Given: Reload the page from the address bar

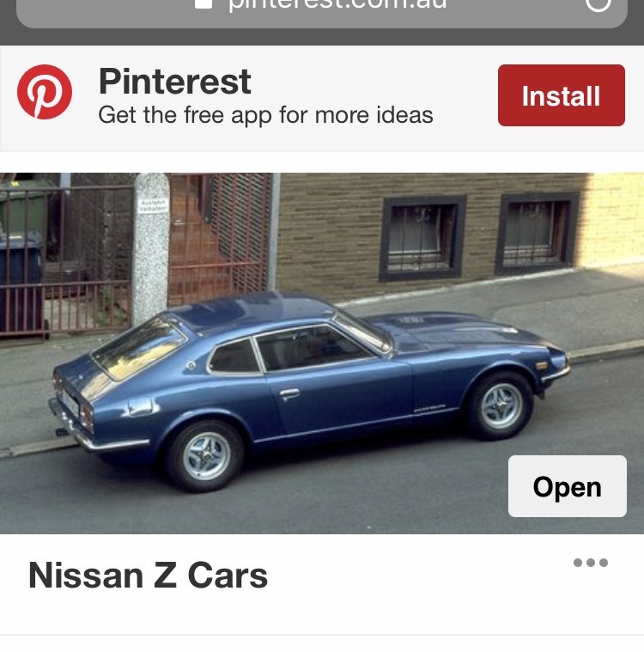Looking at the screenshot, I should 598,4.
